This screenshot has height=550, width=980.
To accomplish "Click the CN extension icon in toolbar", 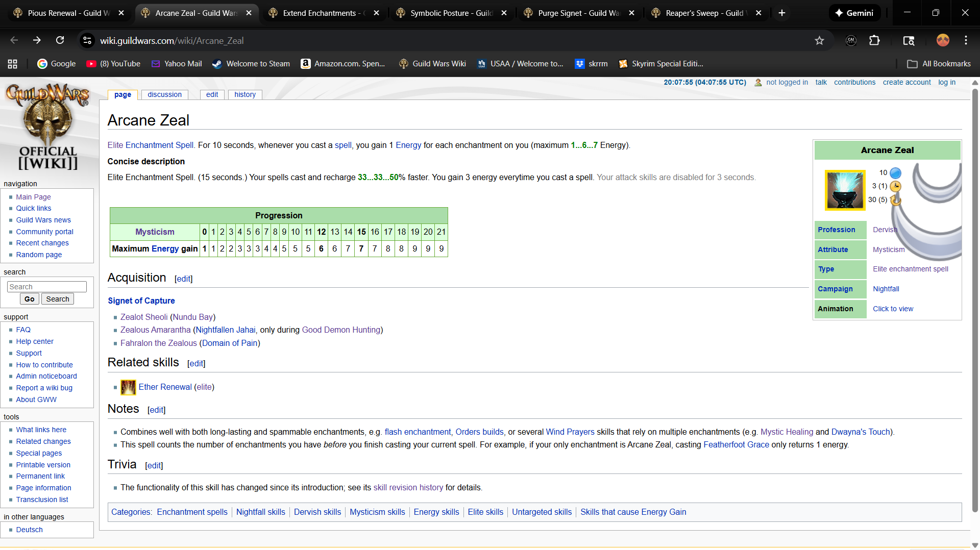I will 851,41.
